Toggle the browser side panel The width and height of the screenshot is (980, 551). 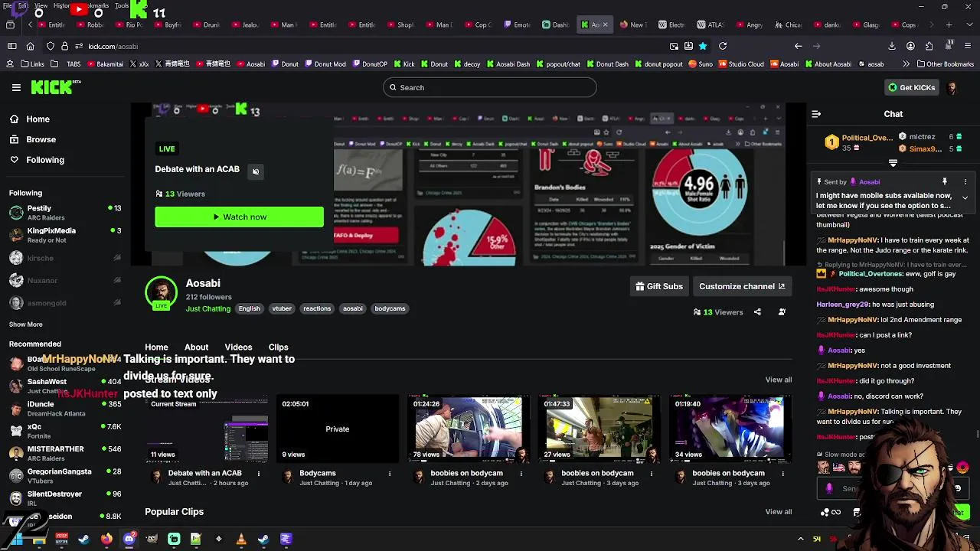[11, 46]
